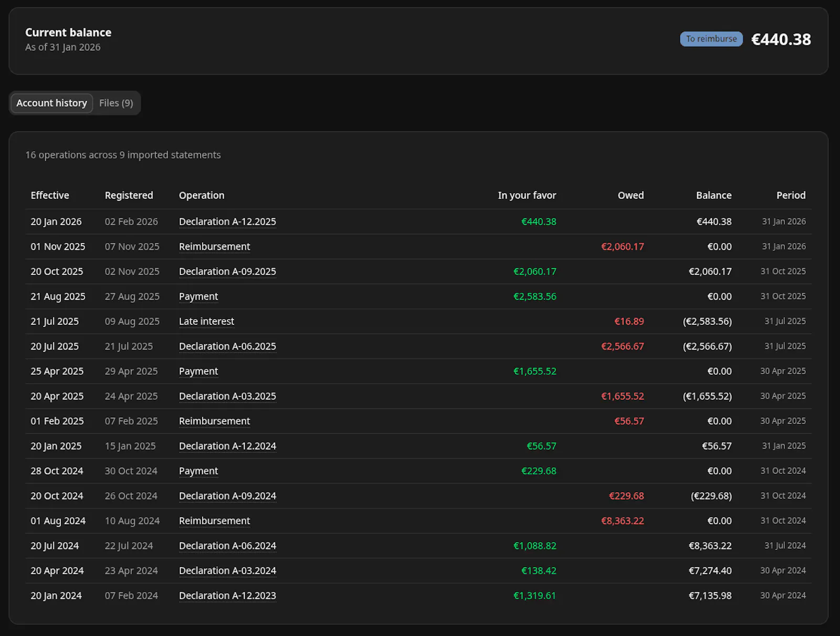Click the 20 Jan 2024 effective date
Screen dimensions: 840x636
coord(56,596)
